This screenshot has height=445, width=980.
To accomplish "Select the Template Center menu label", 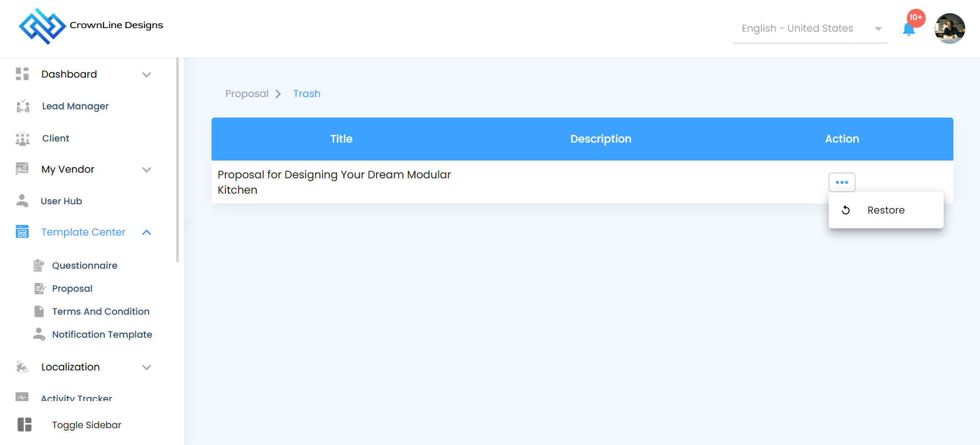I will [x=83, y=232].
